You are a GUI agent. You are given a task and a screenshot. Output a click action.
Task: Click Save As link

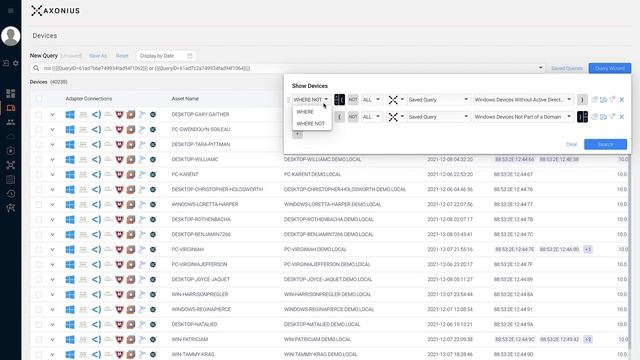98,56
